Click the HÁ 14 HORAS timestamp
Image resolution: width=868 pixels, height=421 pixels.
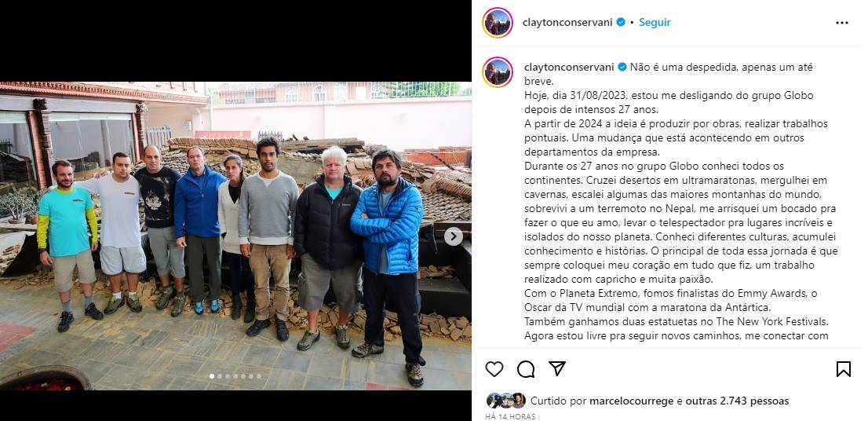click(x=510, y=416)
